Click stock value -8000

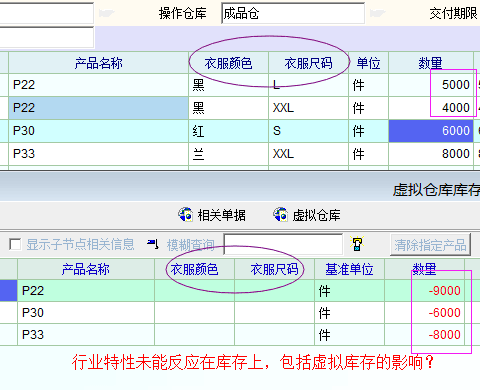click(425, 335)
